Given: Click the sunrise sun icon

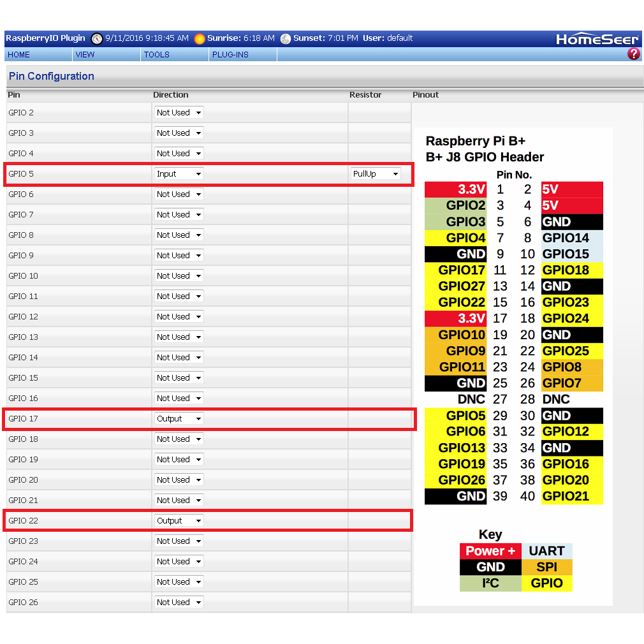Looking at the screenshot, I should [200, 39].
